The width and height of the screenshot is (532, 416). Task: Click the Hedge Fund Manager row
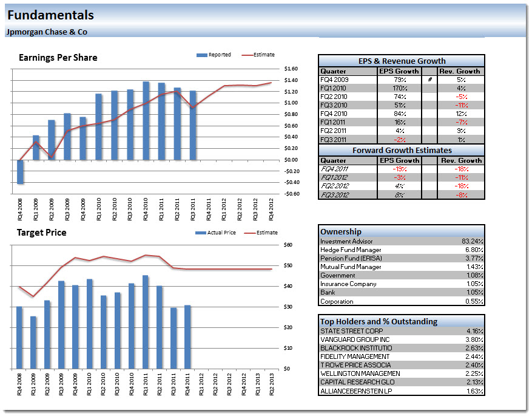402,250
